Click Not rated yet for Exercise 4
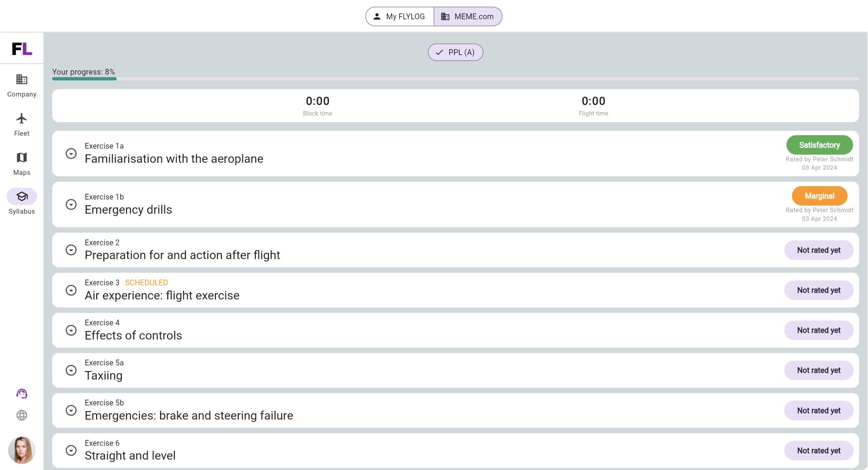Viewport: 868px width, 470px height. pyautogui.click(x=818, y=330)
